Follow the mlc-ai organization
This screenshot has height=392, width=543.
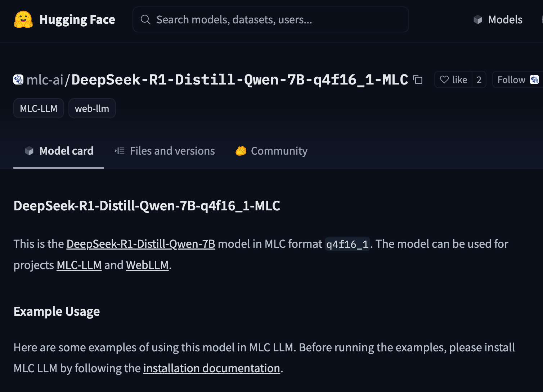pos(518,79)
